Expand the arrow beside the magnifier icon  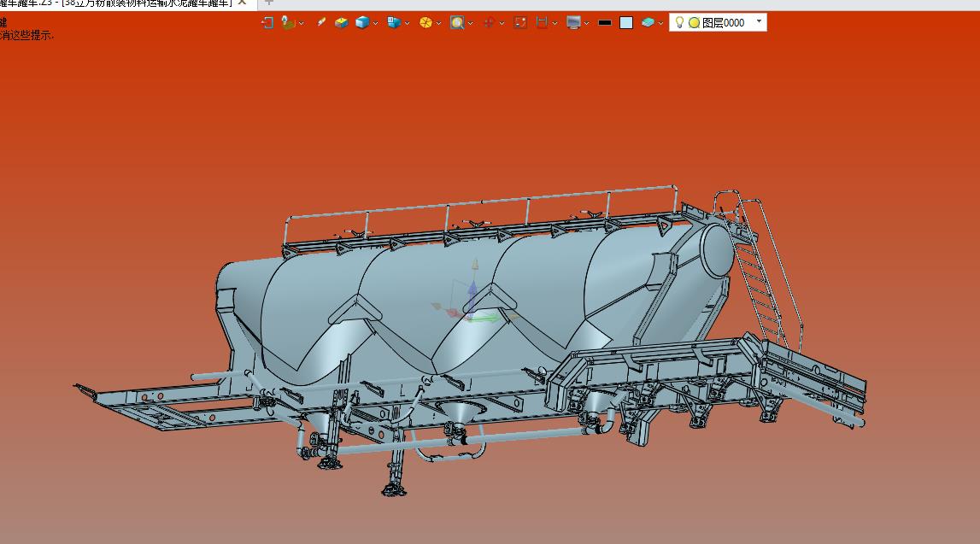pyautogui.click(x=471, y=24)
